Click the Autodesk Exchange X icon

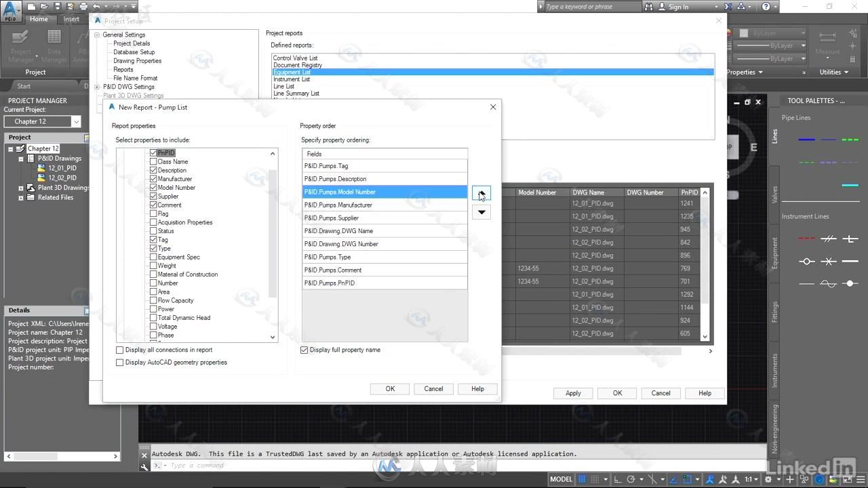click(x=728, y=7)
